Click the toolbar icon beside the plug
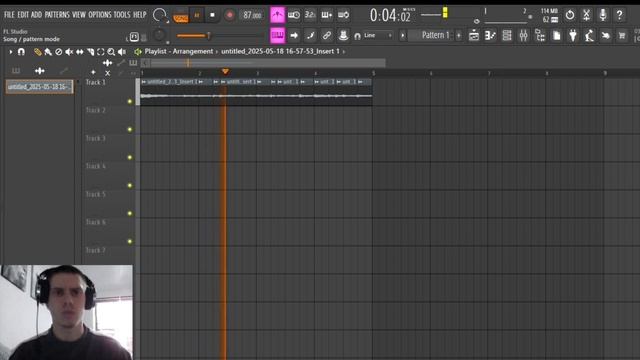 point(589,36)
